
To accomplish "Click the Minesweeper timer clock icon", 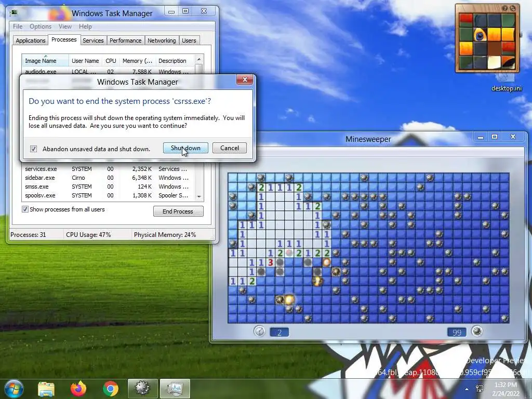I will [259, 331].
